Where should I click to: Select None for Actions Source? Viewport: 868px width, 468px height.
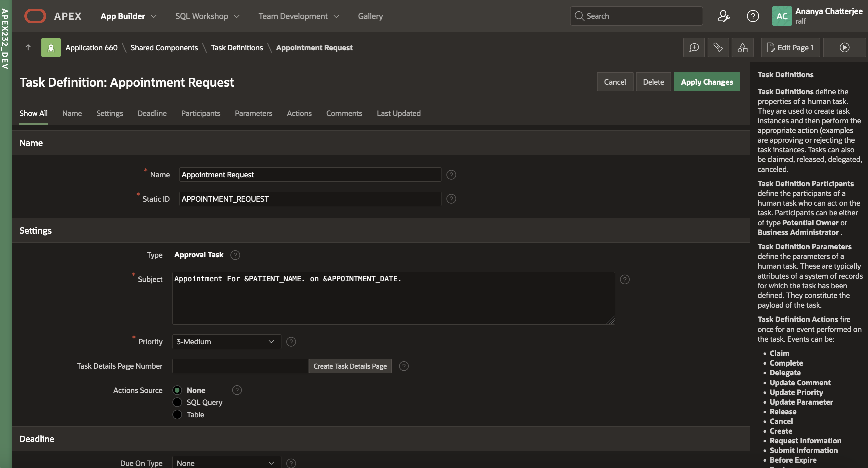(x=177, y=390)
